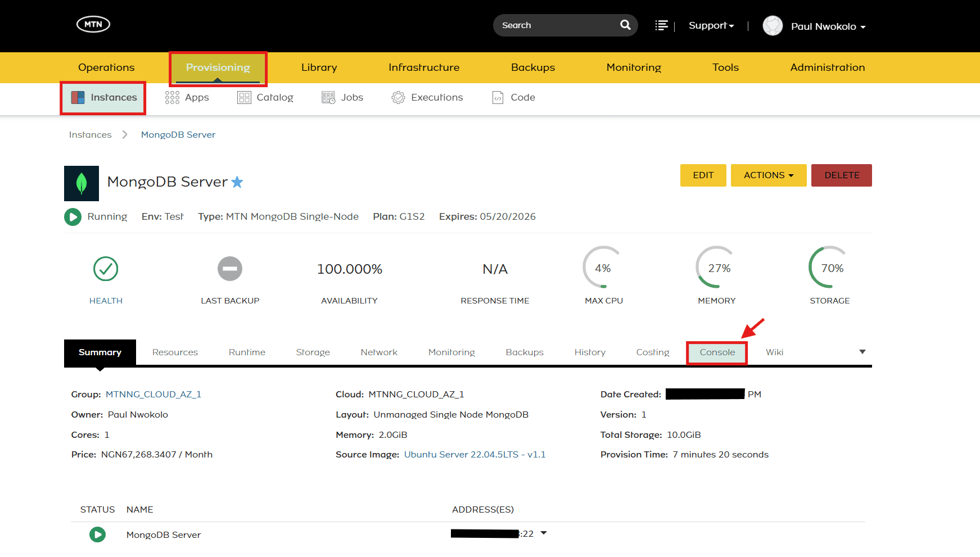Expand the address dropdown next to :22

click(544, 533)
